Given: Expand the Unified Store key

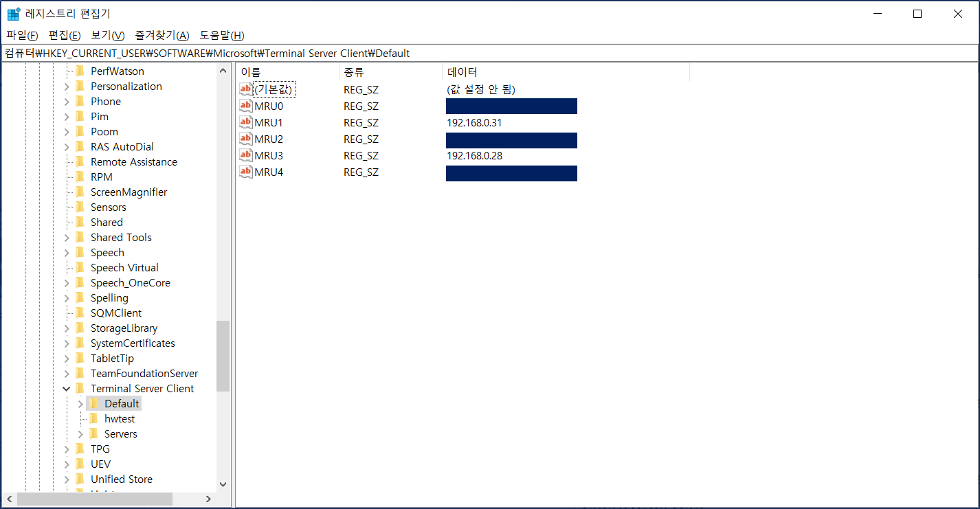Looking at the screenshot, I should (x=67, y=479).
